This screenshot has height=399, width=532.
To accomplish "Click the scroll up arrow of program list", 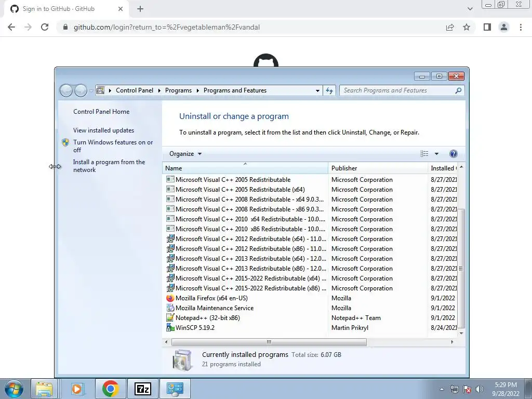I will click(x=461, y=167).
